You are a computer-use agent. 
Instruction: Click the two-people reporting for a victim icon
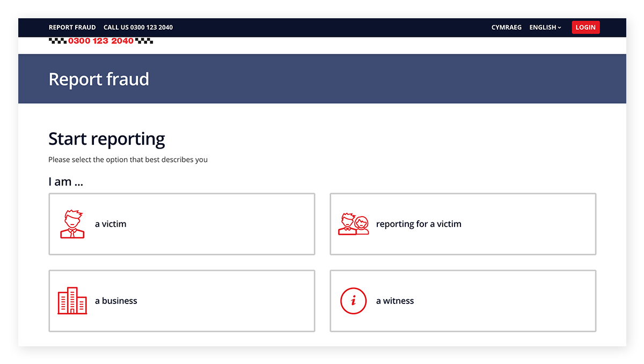[354, 224]
